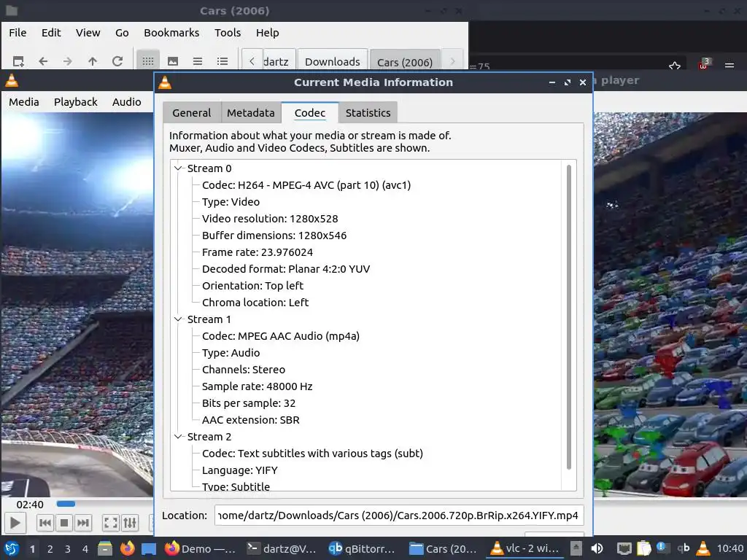Select 'Sample rate: 48000 Hz' row

258,386
